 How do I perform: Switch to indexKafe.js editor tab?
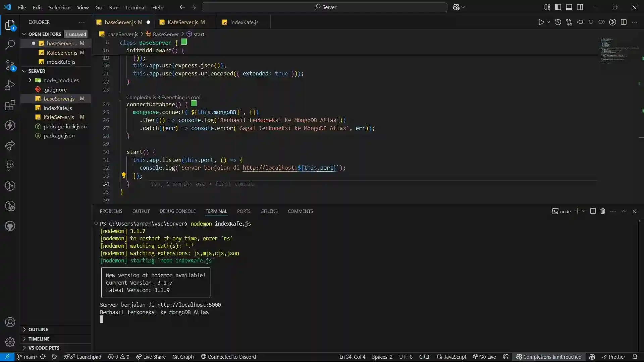(244, 22)
